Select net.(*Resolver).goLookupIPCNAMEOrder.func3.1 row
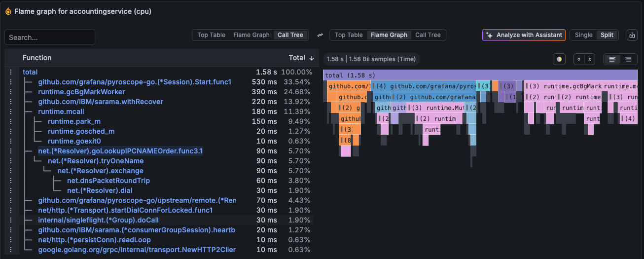 tap(120, 151)
